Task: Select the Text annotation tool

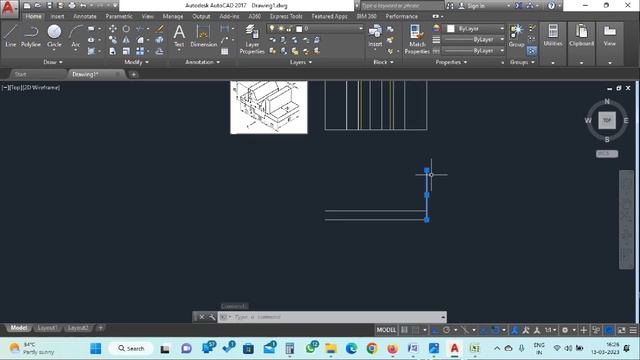Action: [x=179, y=36]
